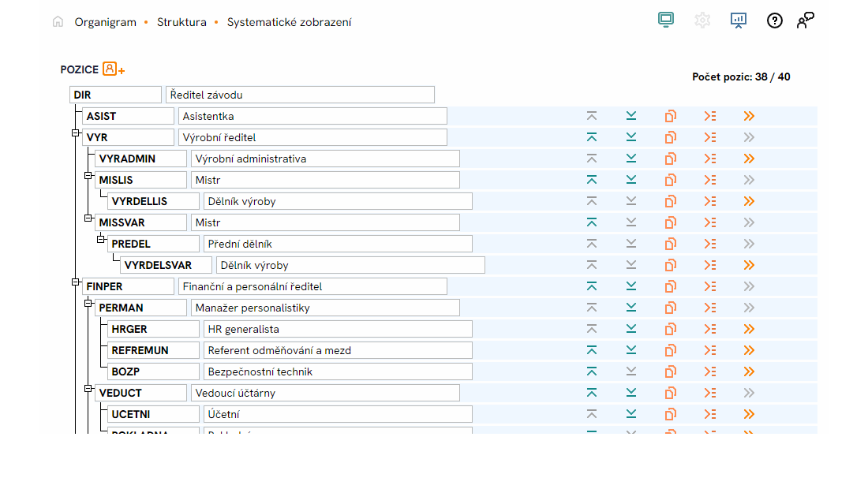Open the help question mark icon
Image resolution: width=868 pixels, height=489 pixels.
[775, 21]
